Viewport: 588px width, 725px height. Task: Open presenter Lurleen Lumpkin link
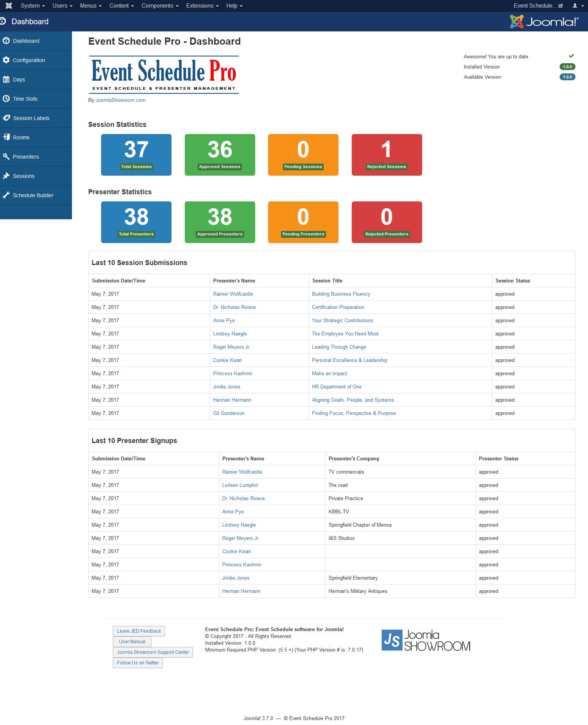coord(240,485)
